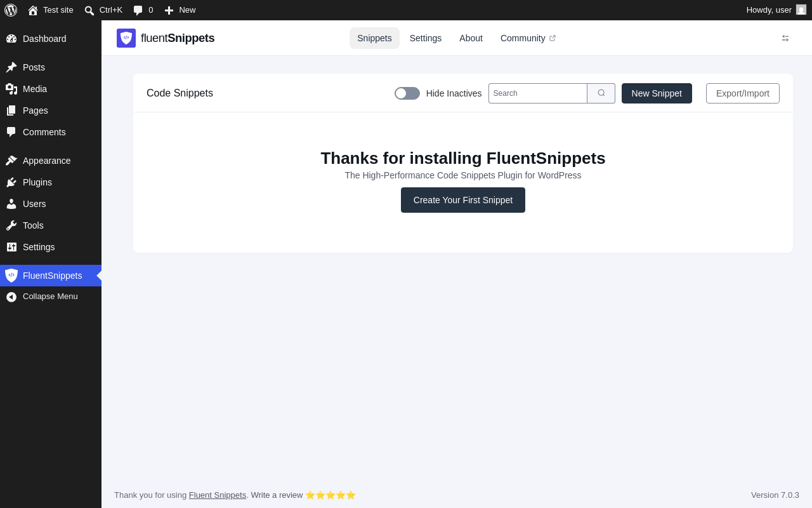
Task: Expand the Test site menu
Action: coord(51,10)
